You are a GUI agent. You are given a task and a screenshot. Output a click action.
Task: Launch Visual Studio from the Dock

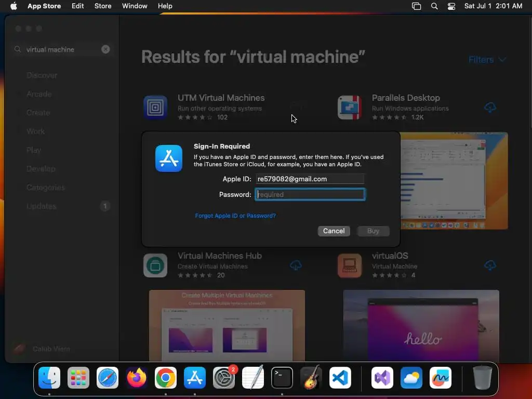[x=382, y=378]
